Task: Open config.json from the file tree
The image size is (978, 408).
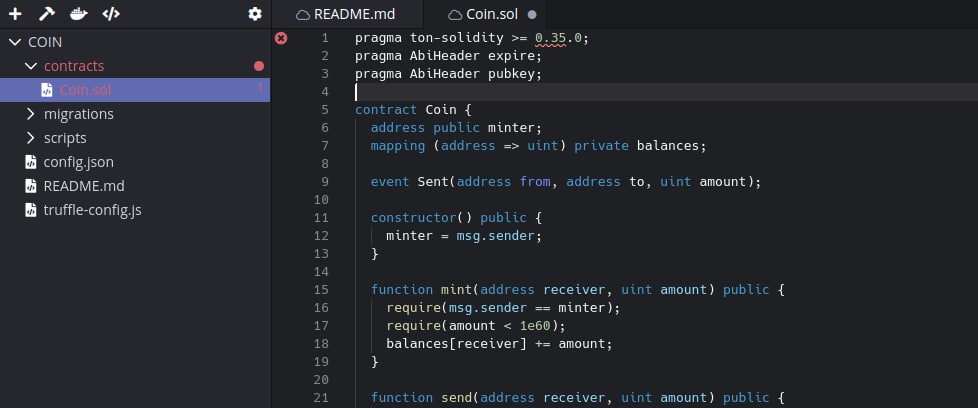Action: [x=78, y=162]
